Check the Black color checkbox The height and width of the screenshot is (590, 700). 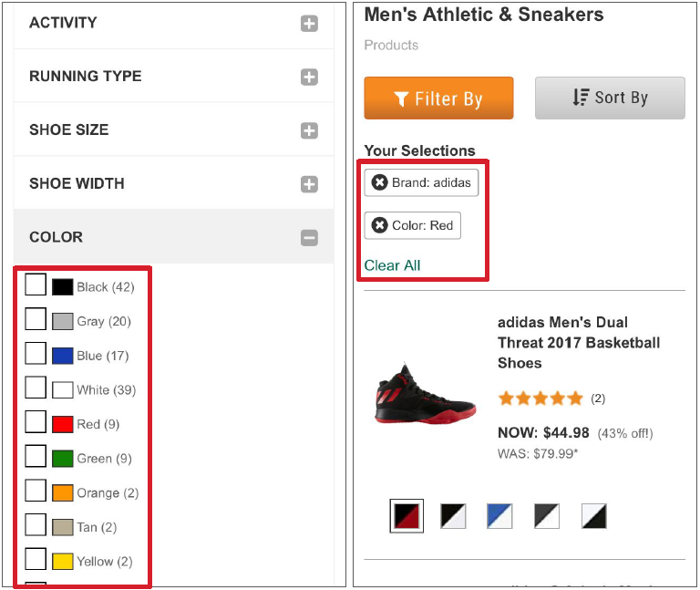tap(36, 285)
